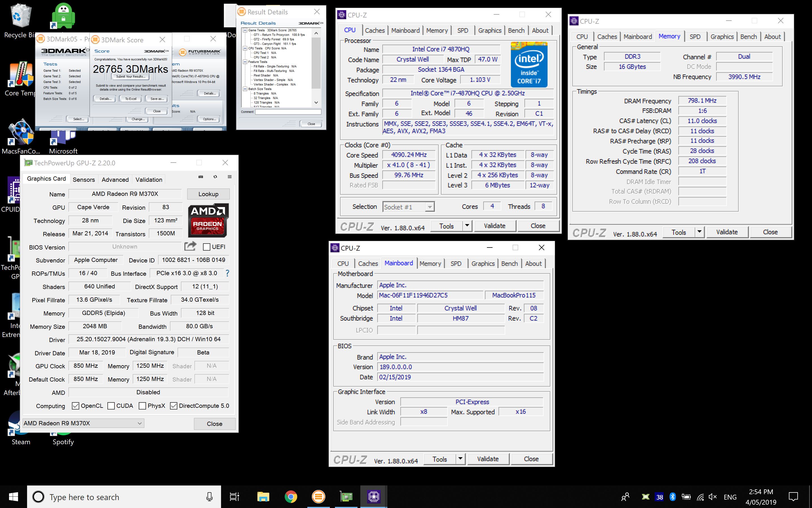Click the Comment input field in Result Details

pos(288,112)
